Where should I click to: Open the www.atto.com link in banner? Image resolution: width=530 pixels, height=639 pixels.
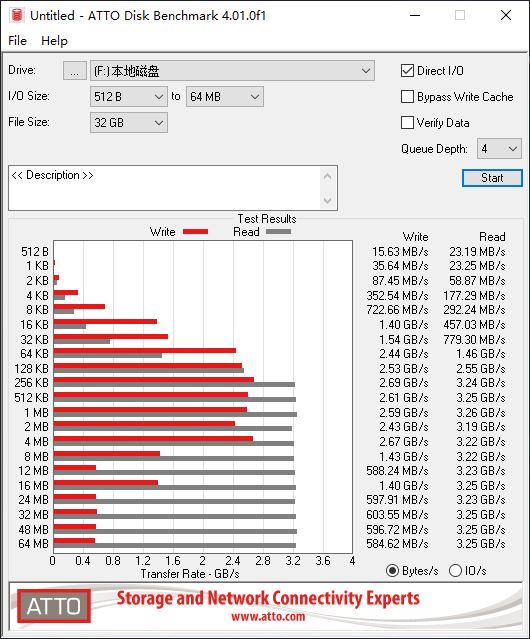[268, 616]
